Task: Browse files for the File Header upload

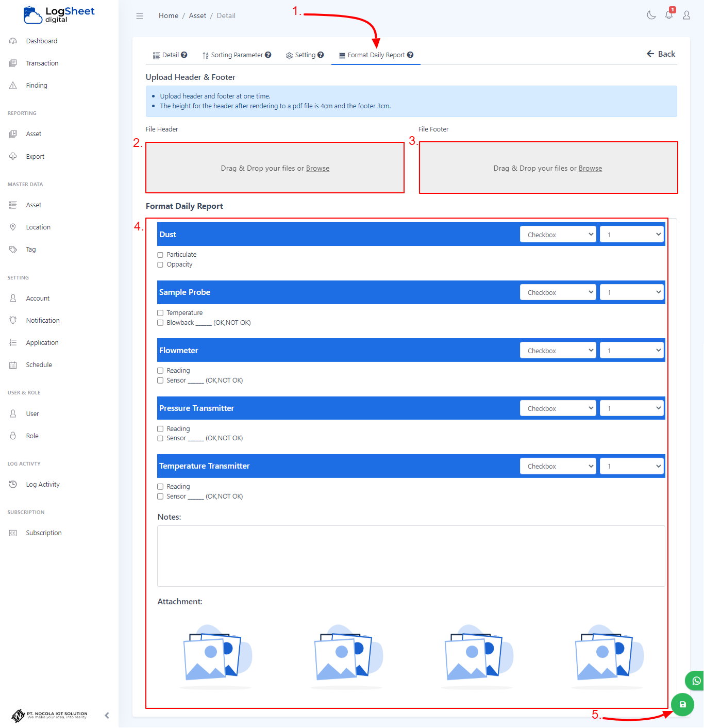Action: tap(317, 168)
